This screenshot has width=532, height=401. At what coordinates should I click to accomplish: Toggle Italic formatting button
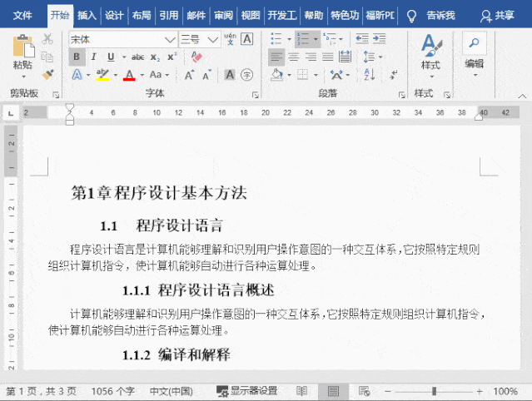(x=93, y=57)
